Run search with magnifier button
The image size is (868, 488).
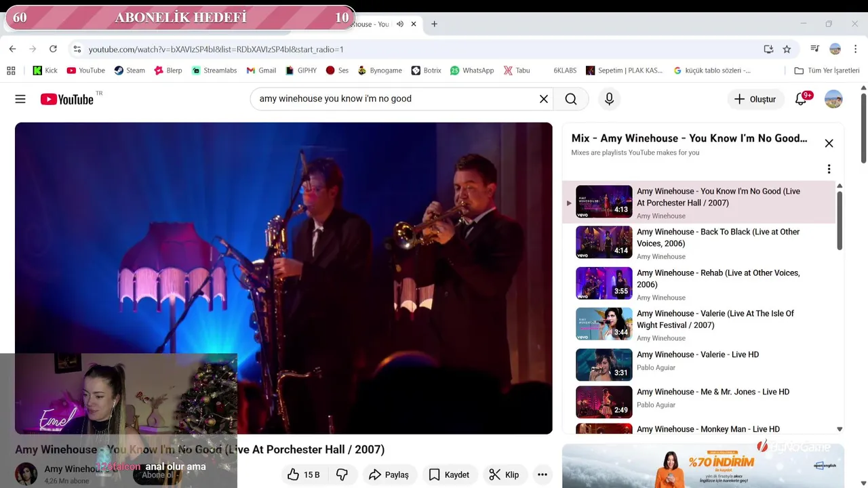(571, 99)
